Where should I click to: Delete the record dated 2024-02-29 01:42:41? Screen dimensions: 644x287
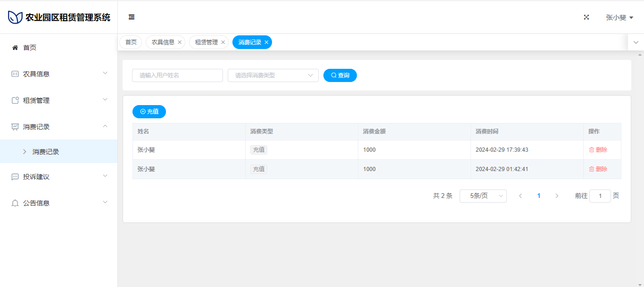pyautogui.click(x=598, y=169)
